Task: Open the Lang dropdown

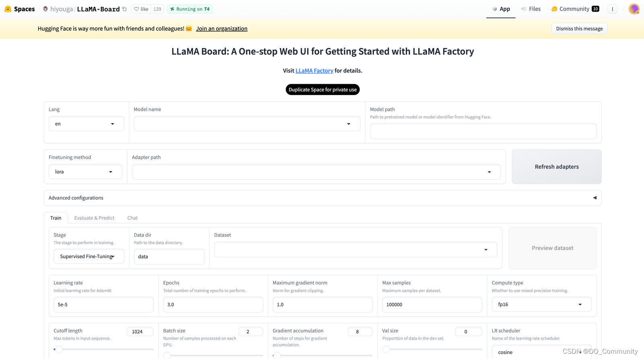Action: (x=87, y=124)
